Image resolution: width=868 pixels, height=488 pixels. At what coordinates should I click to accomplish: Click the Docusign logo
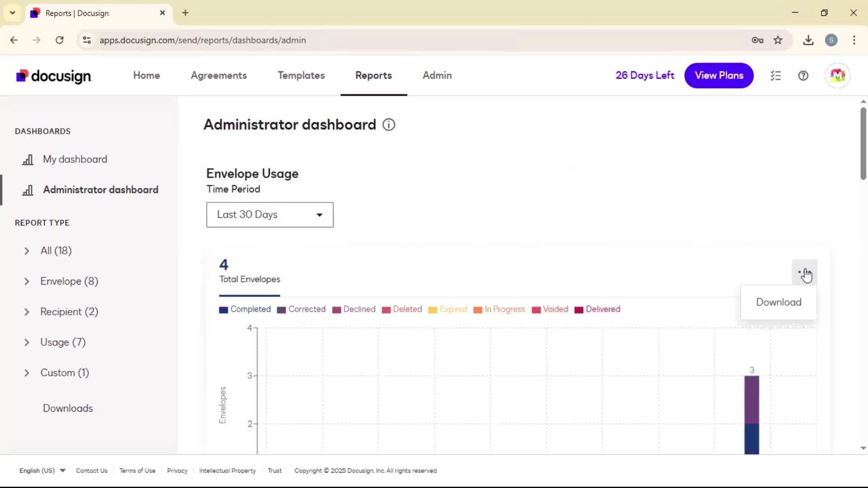[54, 76]
